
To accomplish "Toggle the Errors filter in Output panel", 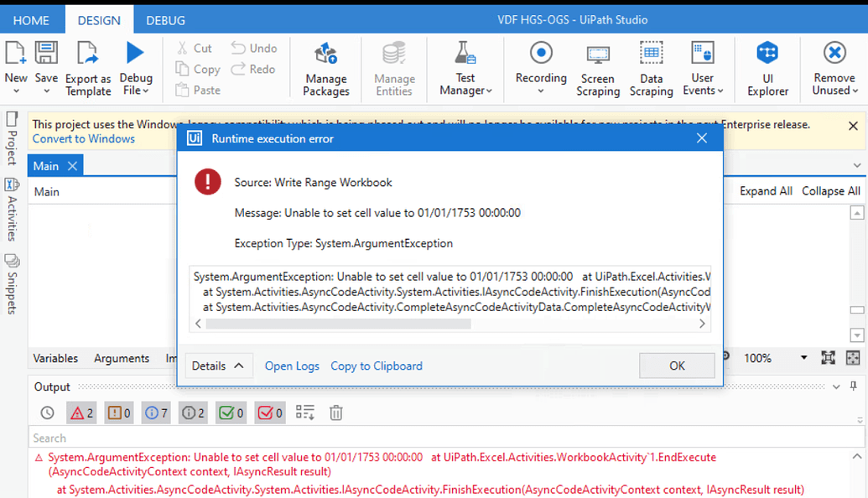I will point(81,412).
